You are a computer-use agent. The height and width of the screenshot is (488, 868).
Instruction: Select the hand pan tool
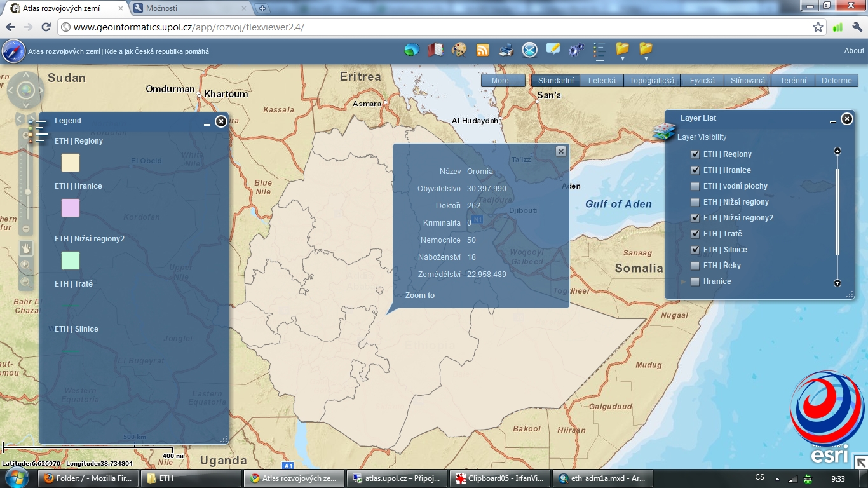click(x=26, y=248)
